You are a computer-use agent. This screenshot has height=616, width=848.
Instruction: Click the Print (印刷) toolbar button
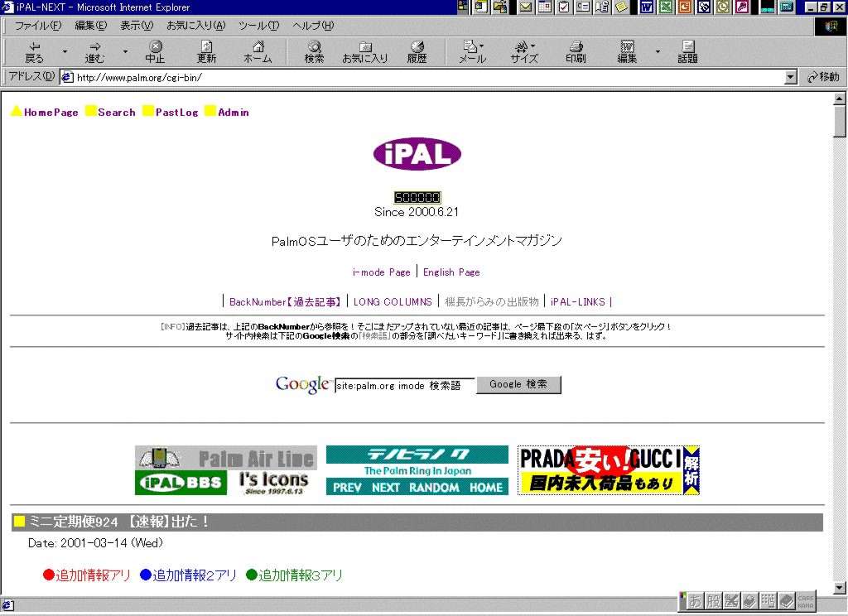(576, 52)
